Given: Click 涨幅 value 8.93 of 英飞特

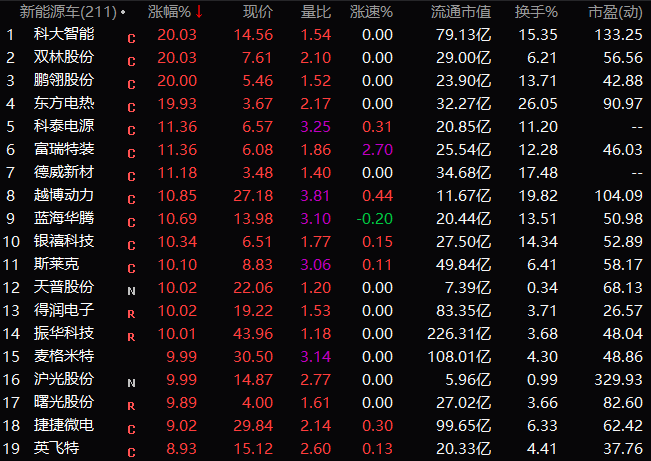Looking at the screenshot, I should pos(181,449).
